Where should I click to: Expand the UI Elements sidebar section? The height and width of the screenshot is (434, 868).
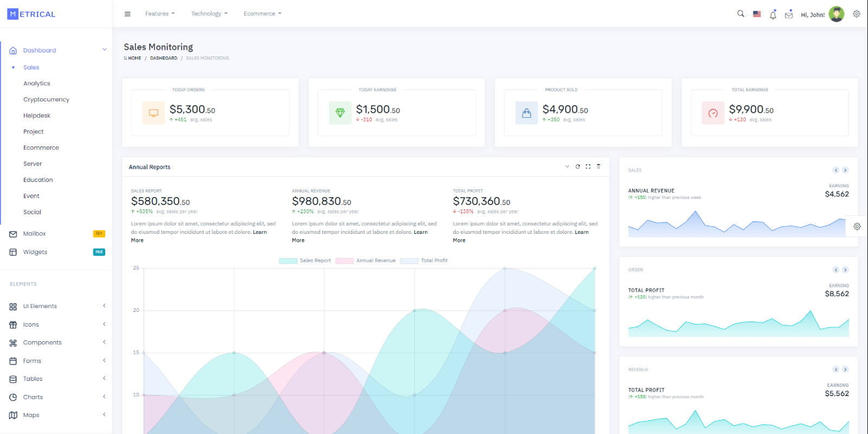tap(57, 307)
